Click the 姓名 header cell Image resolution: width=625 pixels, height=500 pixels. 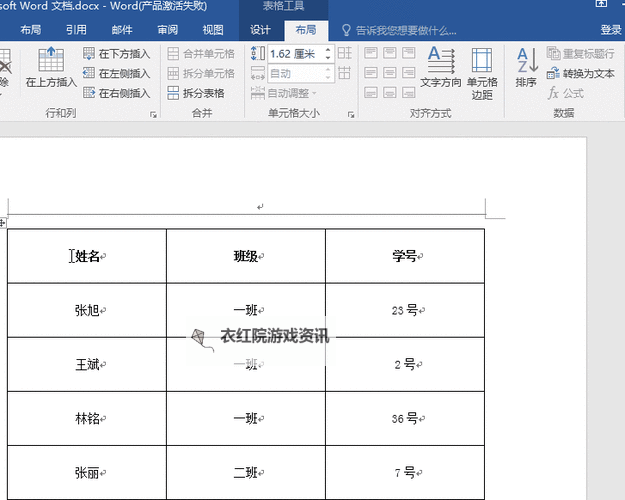click(87, 256)
